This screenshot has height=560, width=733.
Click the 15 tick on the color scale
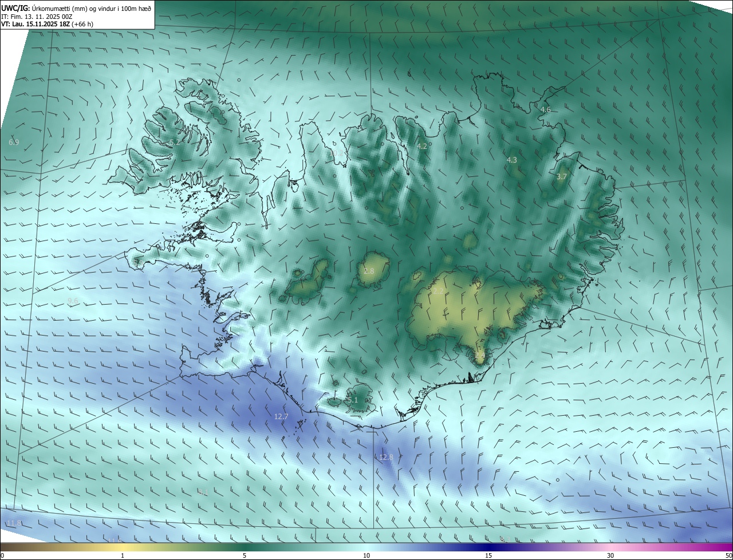click(x=488, y=555)
